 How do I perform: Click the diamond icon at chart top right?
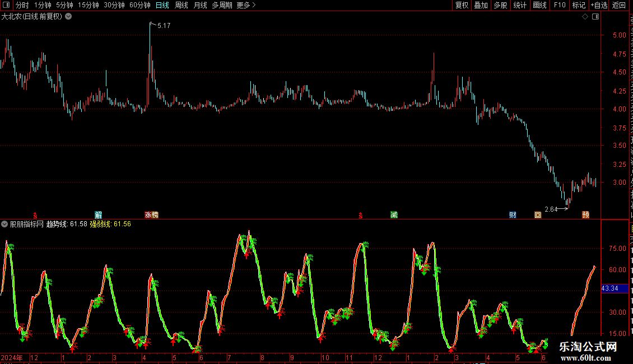[x=585, y=17]
